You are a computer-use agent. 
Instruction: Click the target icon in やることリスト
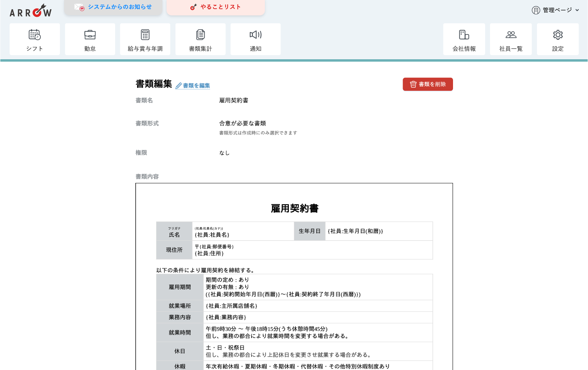[x=194, y=7]
